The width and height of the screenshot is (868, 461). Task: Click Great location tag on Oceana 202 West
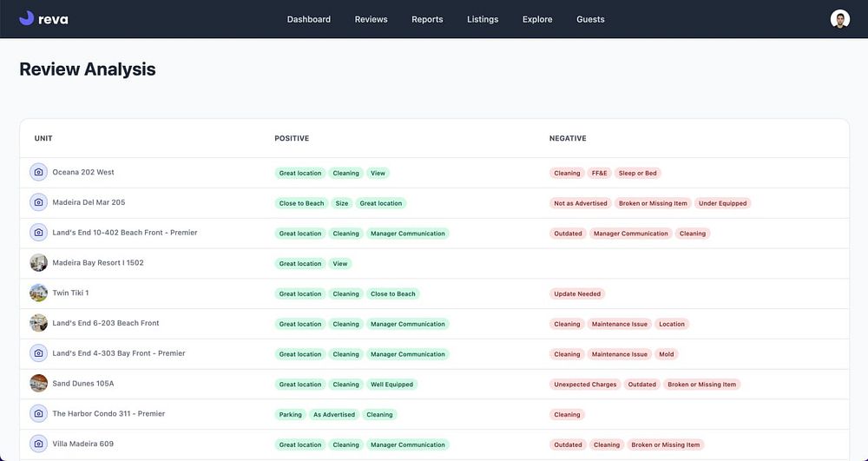[300, 174]
